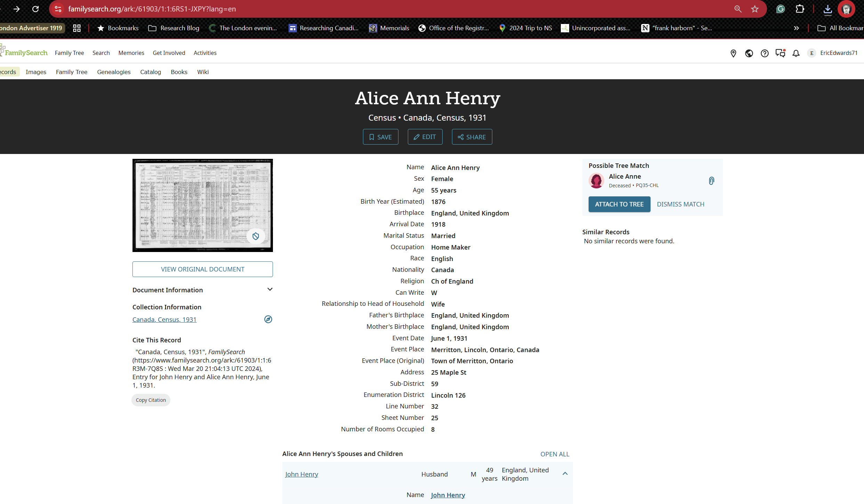Click the location pin icon in header
The image size is (864, 504).
click(x=733, y=53)
